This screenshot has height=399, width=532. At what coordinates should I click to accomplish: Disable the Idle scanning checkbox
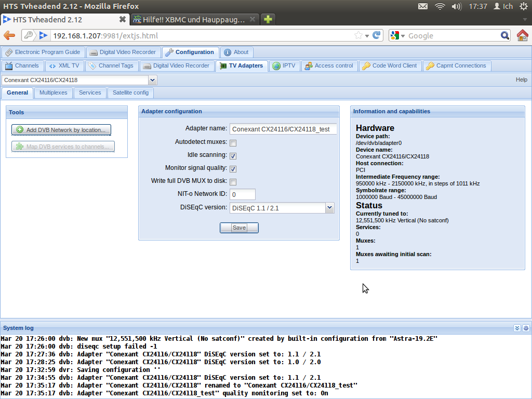(233, 156)
